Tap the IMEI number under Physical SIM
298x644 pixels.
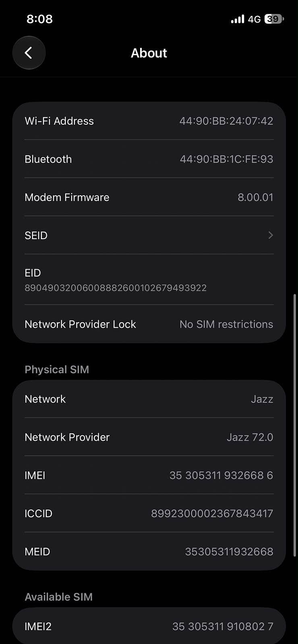[221, 475]
